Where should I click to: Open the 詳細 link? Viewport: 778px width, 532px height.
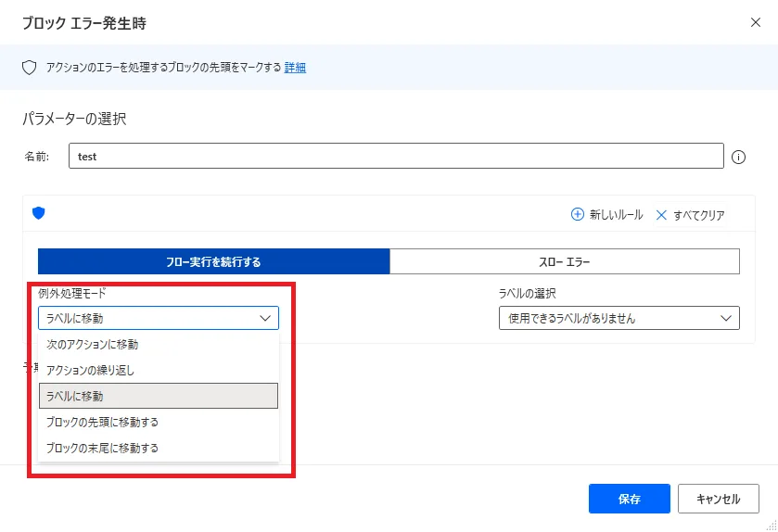(295, 68)
